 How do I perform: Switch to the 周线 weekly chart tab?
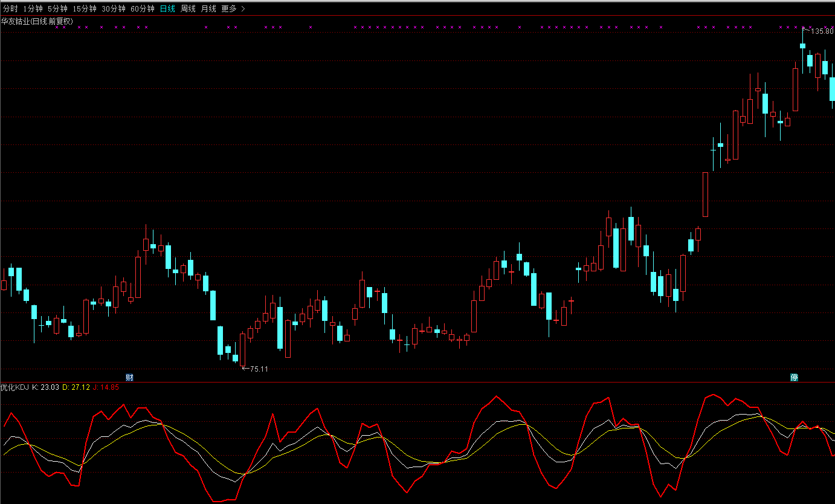click(189, 9)
